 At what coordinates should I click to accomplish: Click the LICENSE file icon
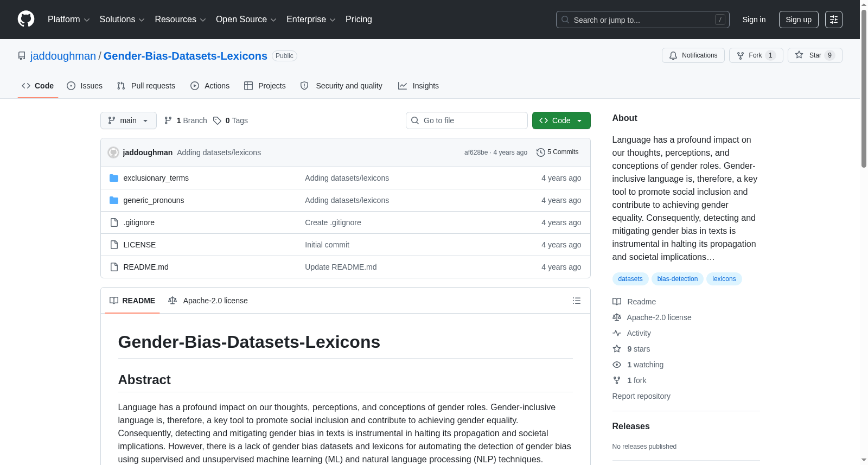pos(114,245)
